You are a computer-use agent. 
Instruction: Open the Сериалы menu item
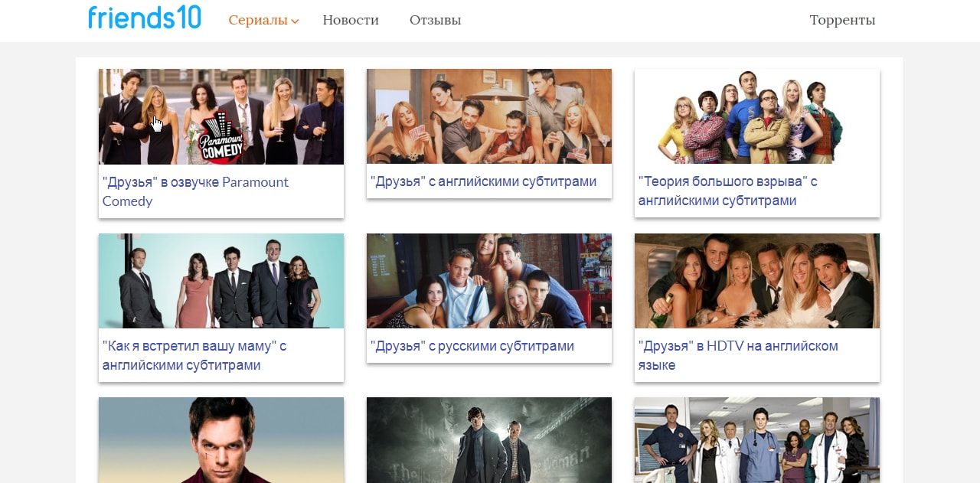tap(258, 20)
